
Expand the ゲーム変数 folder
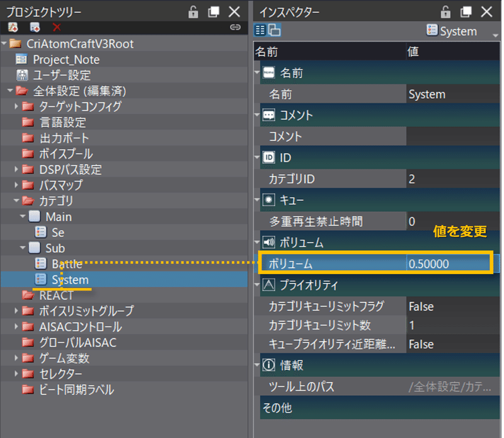pyautogui.click(x=16, y=358)
